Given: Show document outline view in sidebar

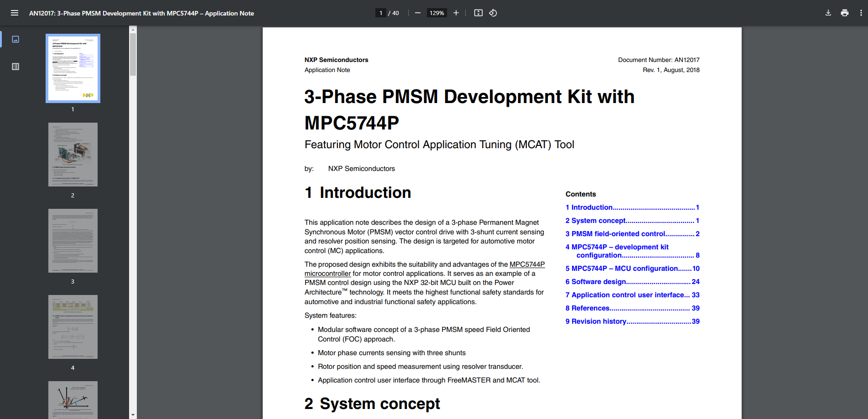Looking at the screenshot, I should tap(16, 67).
